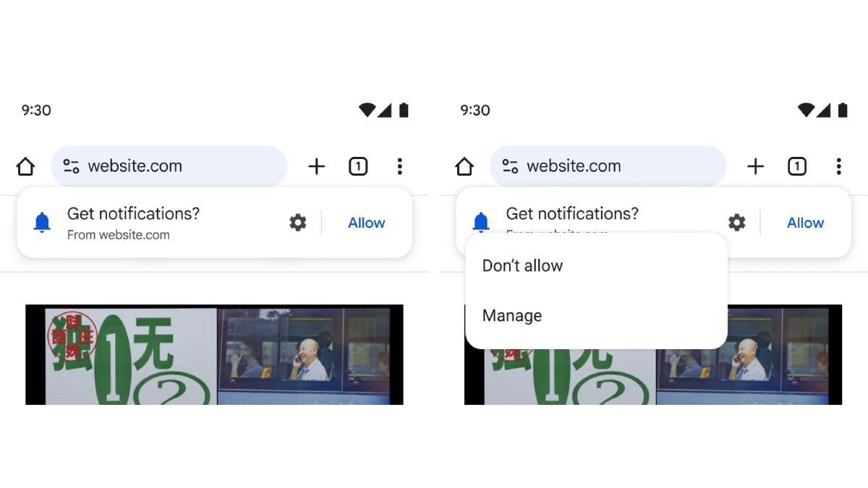Open the three-dot overflow menu in the right screen
Screen dimensions: 868x488
click(x=838, y=166)
